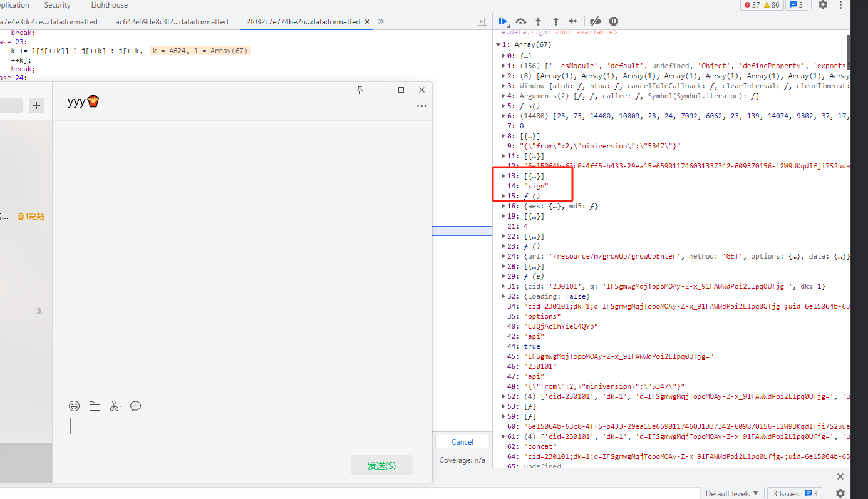Toggle deactivate breakpoints
The image size is (868, 499).
pos(596,21)
